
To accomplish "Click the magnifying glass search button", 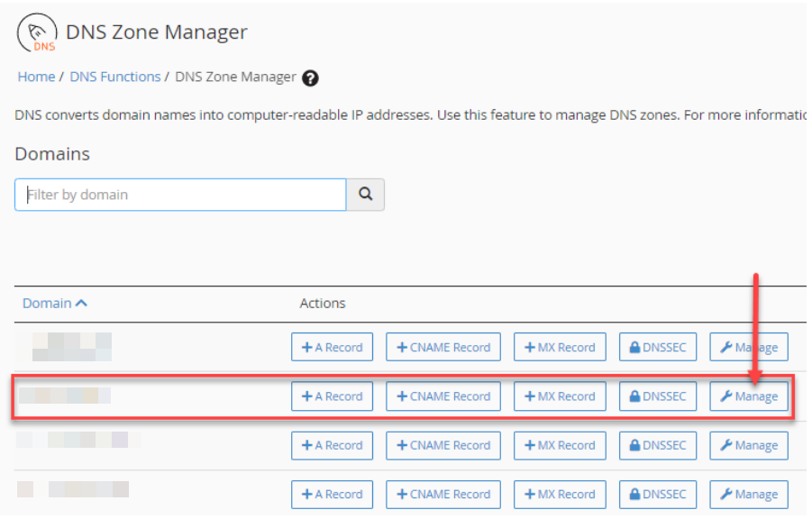I will (x=366, y=194).
